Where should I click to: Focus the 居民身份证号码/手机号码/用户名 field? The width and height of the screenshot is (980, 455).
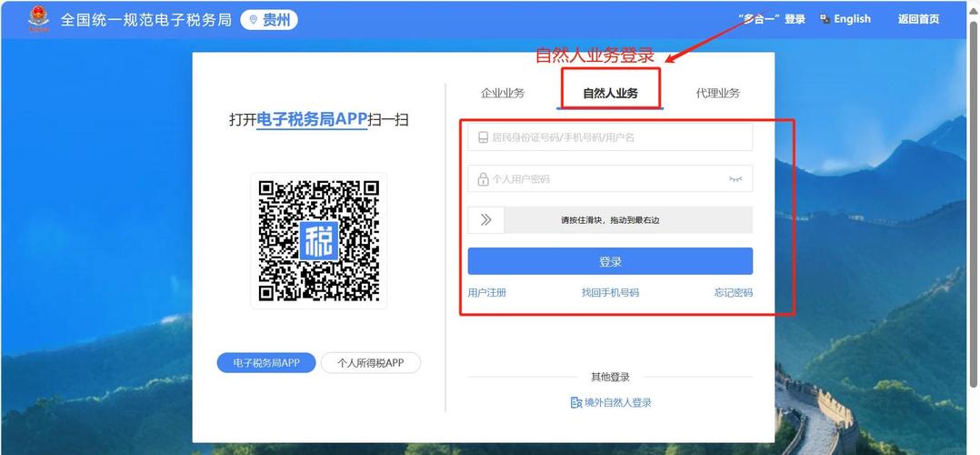point(610,137)
